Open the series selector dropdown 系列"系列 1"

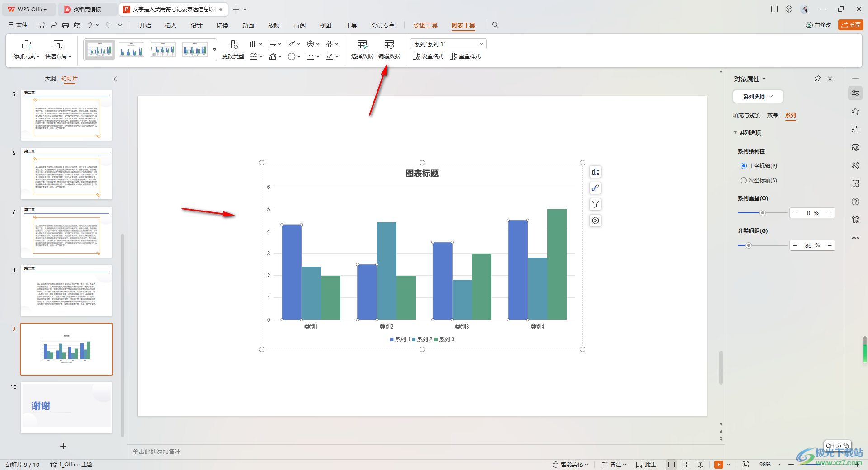pyautogui.click(x=448, y=44)
